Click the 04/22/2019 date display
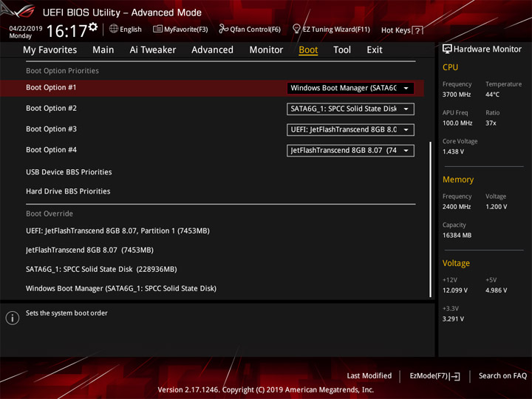Image resolution: width=532 pixels, height=399 pixels. (26, 29)
